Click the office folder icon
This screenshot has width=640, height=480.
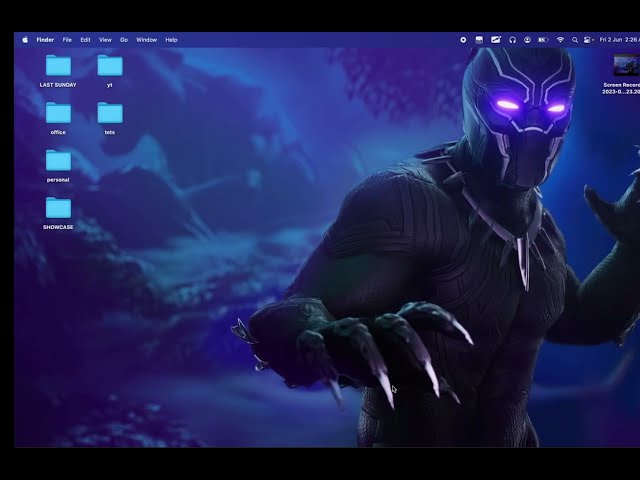(58, 113)
